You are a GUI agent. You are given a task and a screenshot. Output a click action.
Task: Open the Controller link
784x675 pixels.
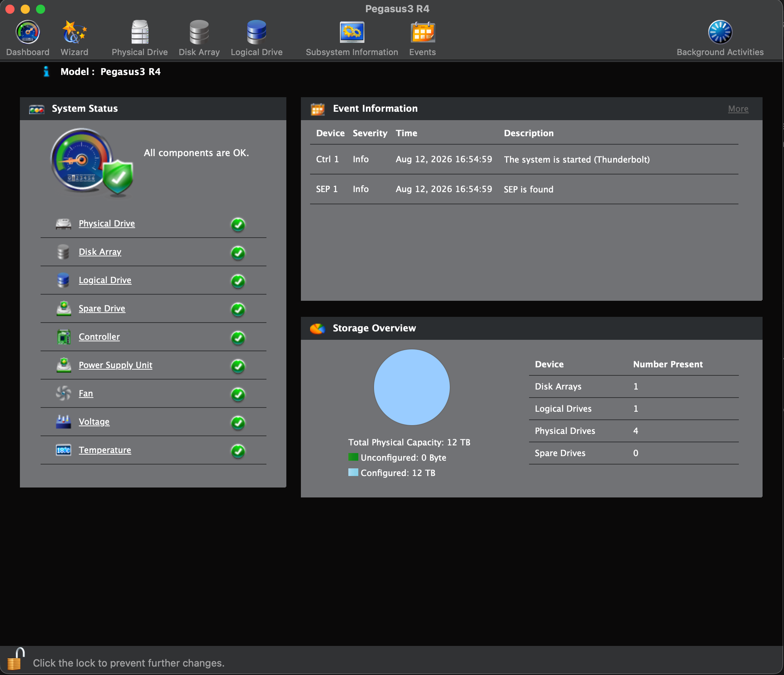99,337
